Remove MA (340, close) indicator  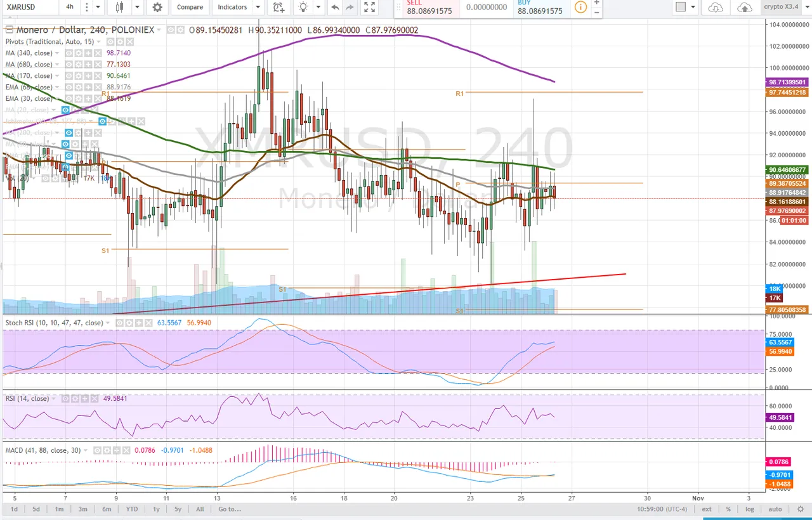(x=98, y=53)
